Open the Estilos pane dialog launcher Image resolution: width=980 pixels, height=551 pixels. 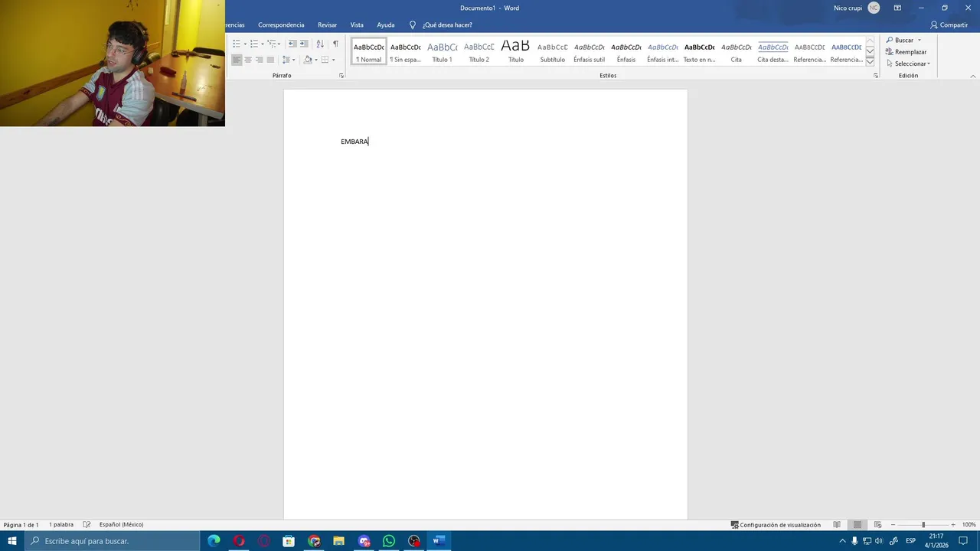(x=876, y=76)
